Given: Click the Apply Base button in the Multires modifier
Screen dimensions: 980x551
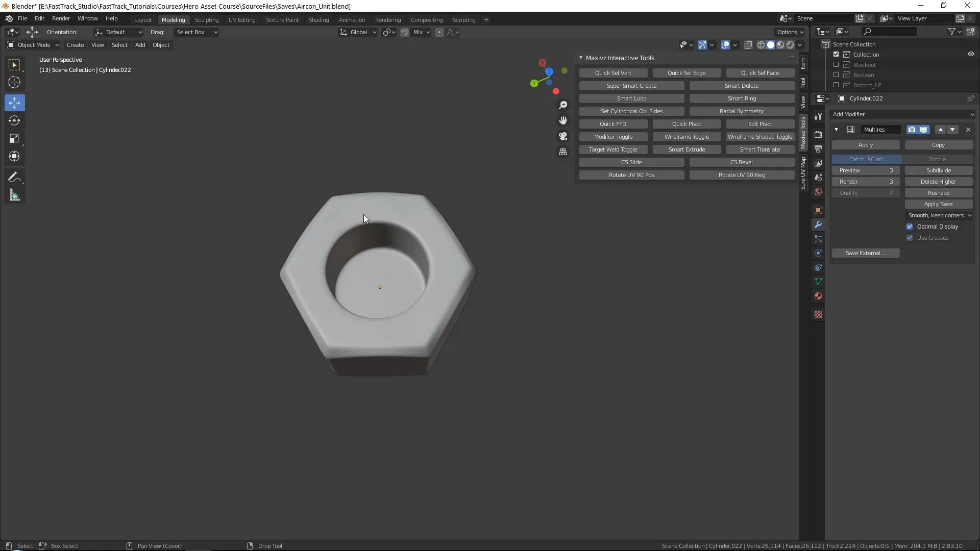Looking at the screenshot, I should (939, 204).
